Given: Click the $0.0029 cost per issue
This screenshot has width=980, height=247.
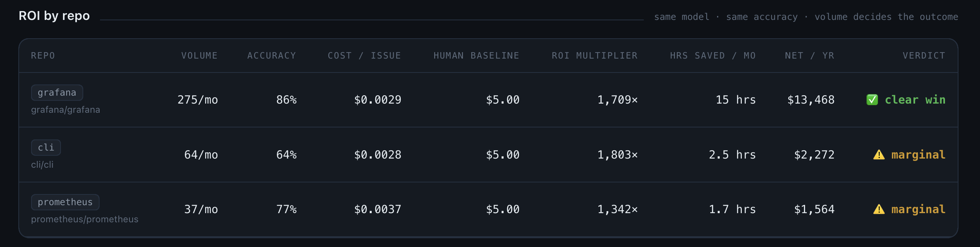Looking at the screenshot, I should (378, 100).
